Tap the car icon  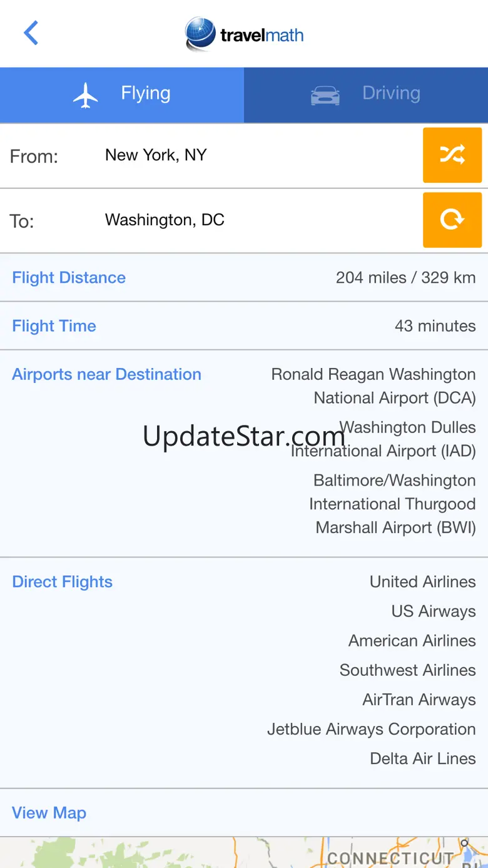[x=325, y=95]
